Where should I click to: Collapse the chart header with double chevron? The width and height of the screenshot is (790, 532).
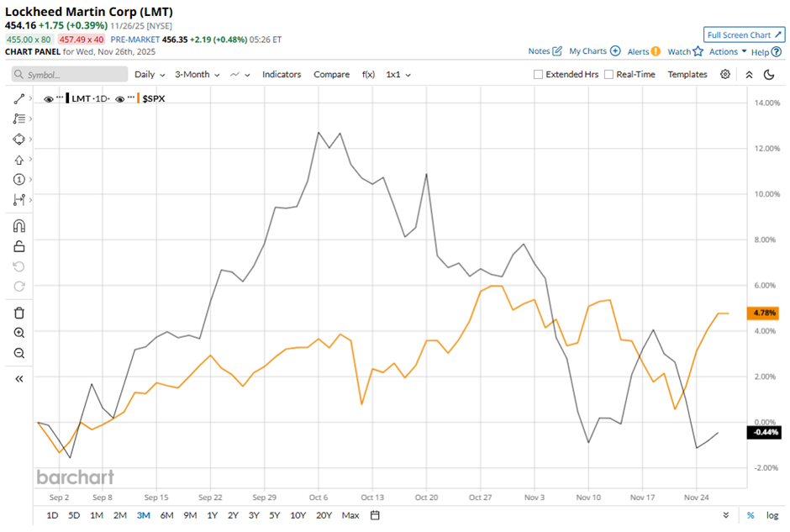coord(749,75)
